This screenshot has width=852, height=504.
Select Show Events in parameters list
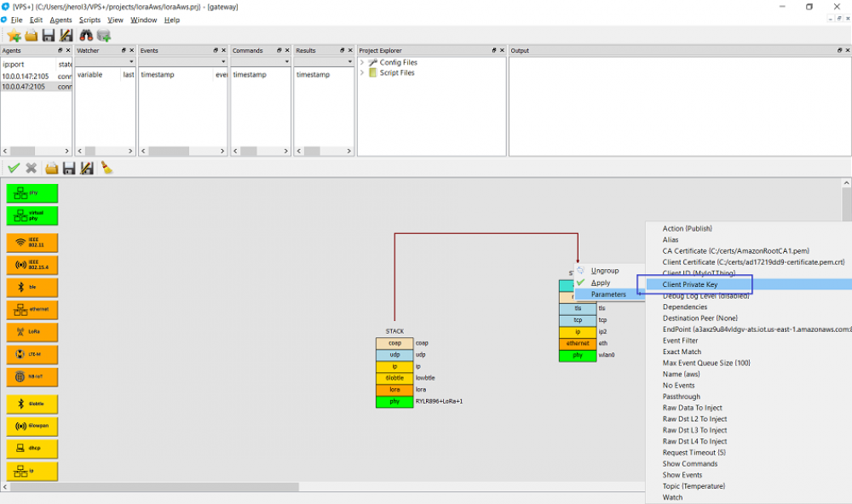pyautogui.click(x=749, y=475)
